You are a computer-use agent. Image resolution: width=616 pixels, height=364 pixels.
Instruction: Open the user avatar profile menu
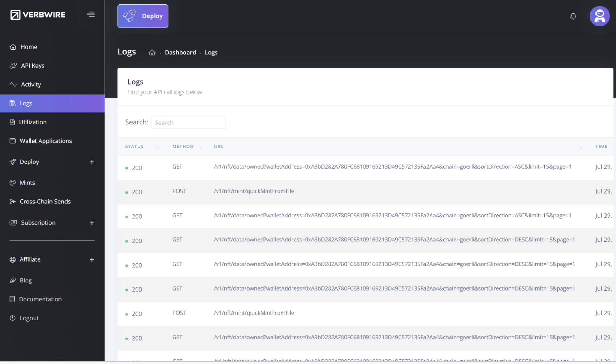[599, 16]
